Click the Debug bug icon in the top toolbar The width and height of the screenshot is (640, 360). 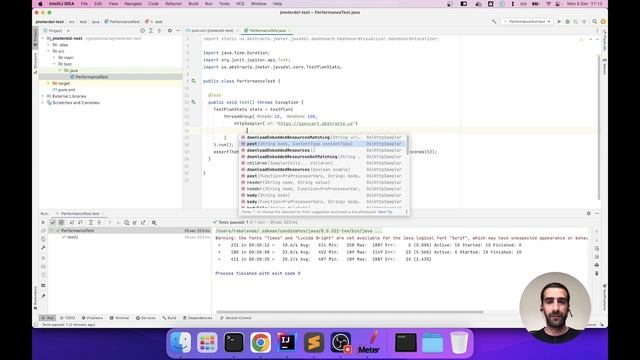[567, 21]
